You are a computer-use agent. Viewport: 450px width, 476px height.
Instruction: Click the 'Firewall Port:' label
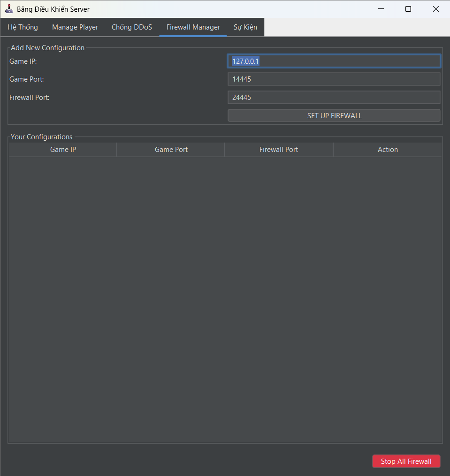[30, 98]
